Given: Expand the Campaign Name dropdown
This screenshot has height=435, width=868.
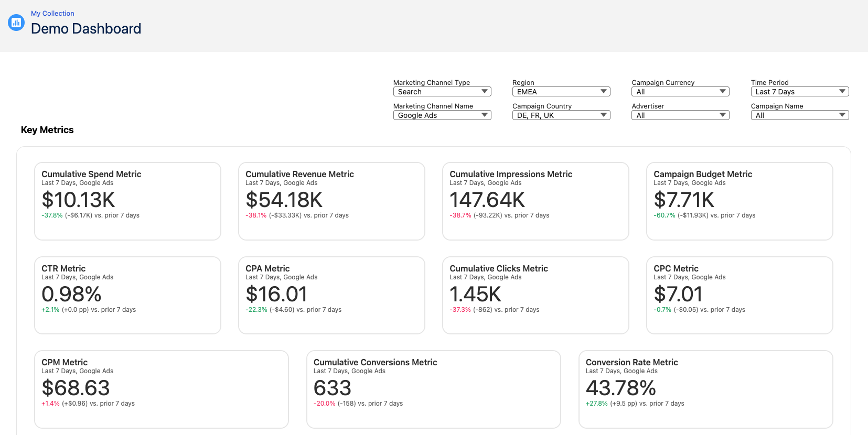Looking at the screenshot, I should coord(799,115).
